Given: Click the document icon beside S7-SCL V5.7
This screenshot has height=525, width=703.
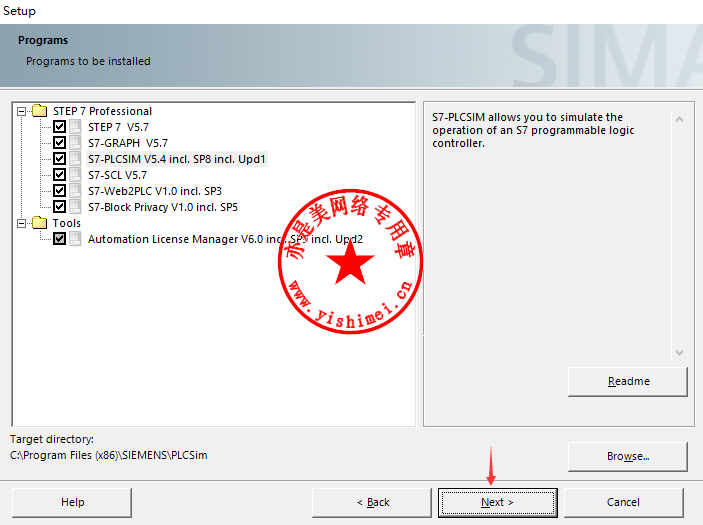Looking at the screenshot, I should coord(75,175).
